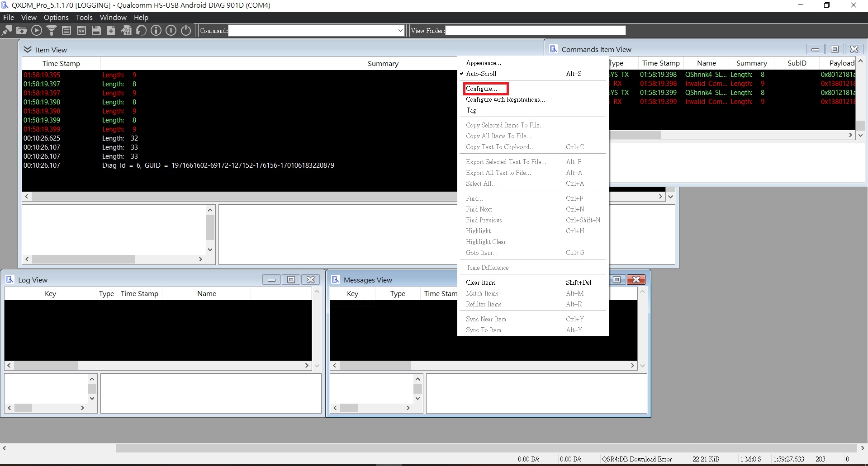Click the undo arrow toolbar icon
This screenshot has height=466, width=868.
coord(141,31)
